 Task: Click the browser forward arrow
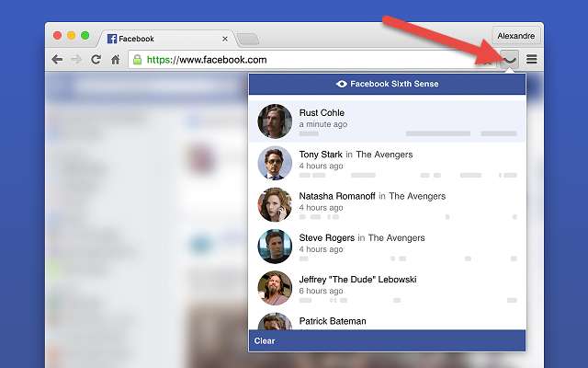(x=76, y=59)
